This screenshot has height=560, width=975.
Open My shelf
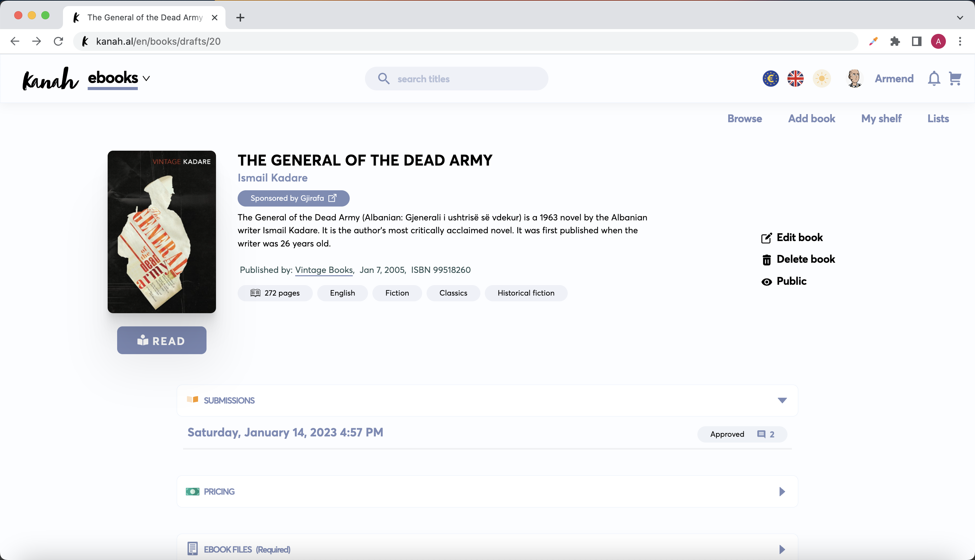coord(881,119)
